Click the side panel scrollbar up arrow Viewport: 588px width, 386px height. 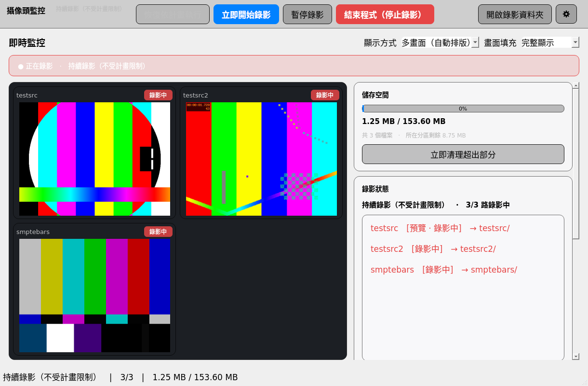[x=576, y=85]
